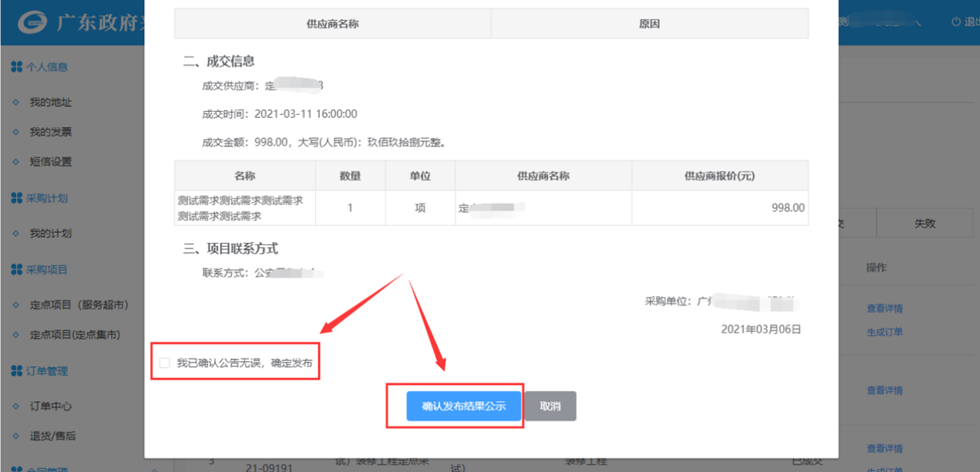Viewport: 980px width, 472px height.
Task: Check the 我已确认公告无误，确定发布 checkbox
Action: [x=165, y=363]
